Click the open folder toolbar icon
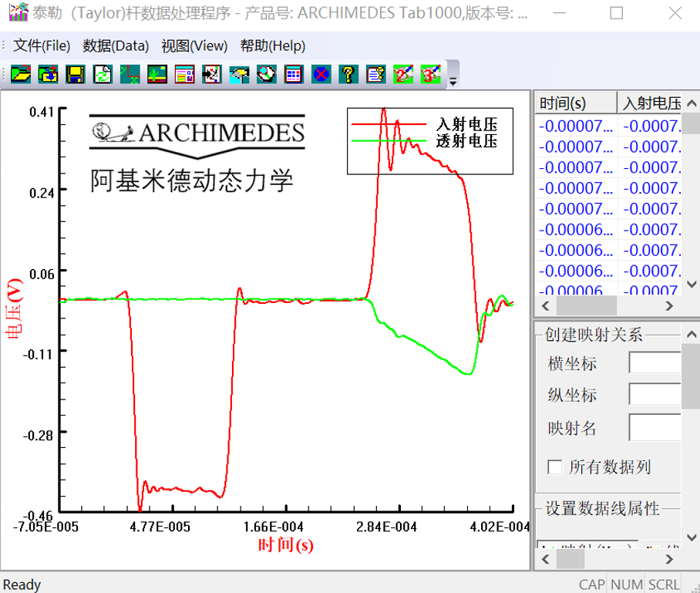This screenshot has height=593, width=700. point(21,74)
